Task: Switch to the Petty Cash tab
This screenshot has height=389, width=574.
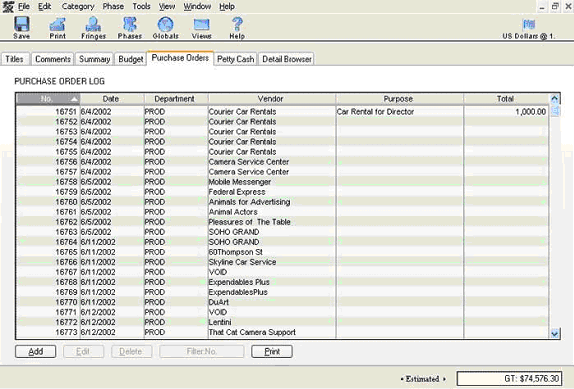Action: point(235,59)
